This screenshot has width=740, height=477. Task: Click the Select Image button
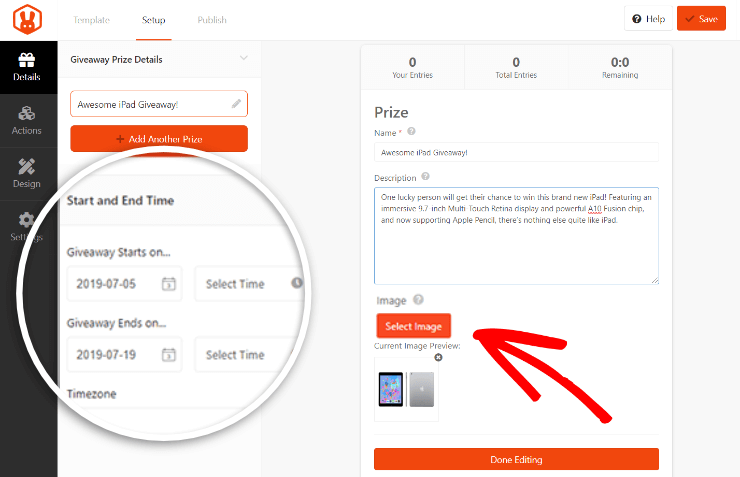pyautogui.click(x=413, y=326)
